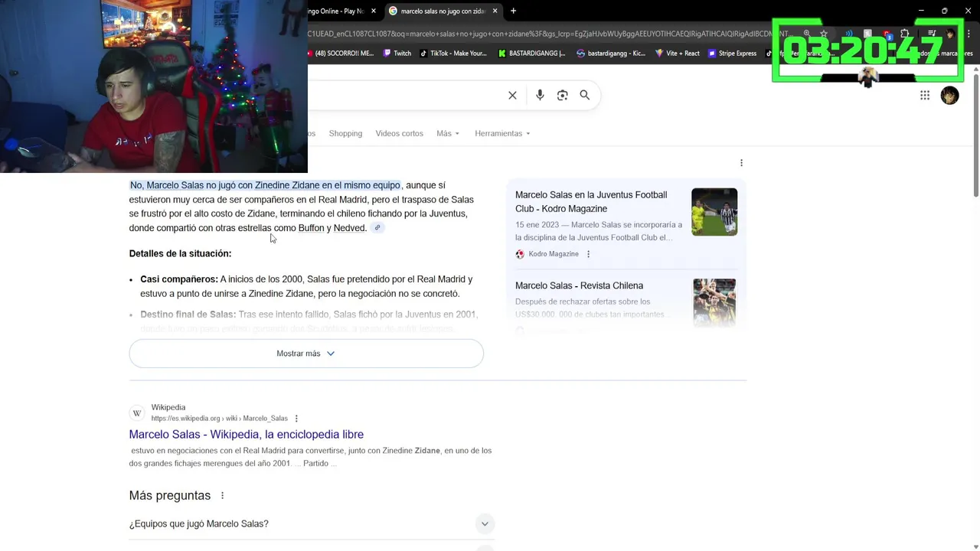980x551 pixels.
Task: Open three-dot options above the Kodro card
Action: point(741,162)
